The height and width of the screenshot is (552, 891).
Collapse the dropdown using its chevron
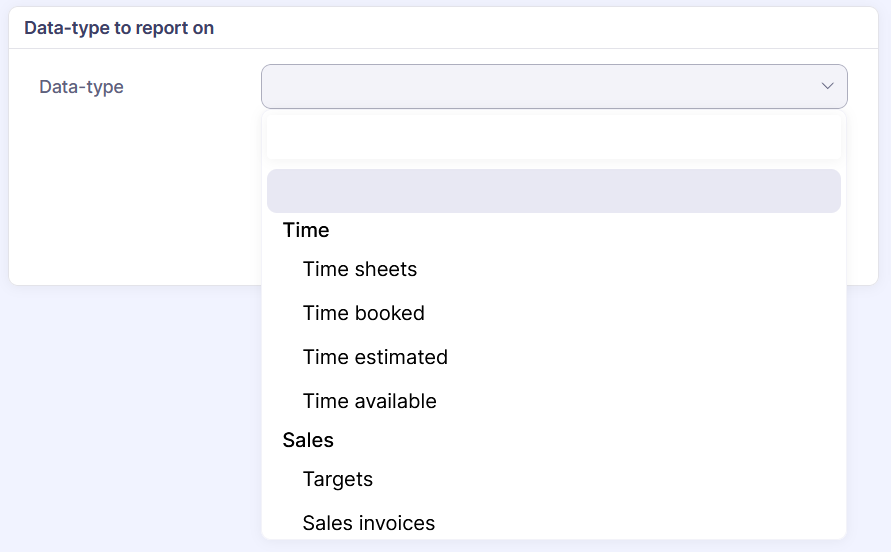tap(827, 86)
